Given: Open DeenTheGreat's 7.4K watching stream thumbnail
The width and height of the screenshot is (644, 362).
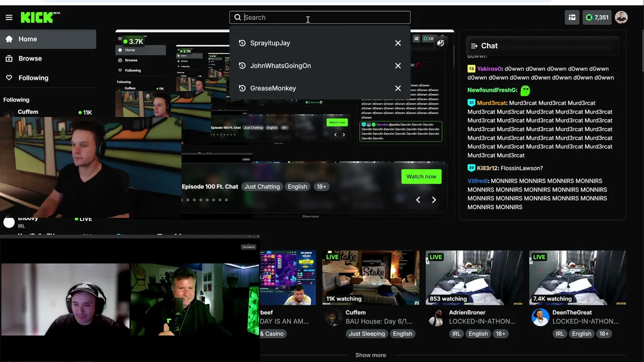Looking at the screenshot, I should tap(578, 278).
